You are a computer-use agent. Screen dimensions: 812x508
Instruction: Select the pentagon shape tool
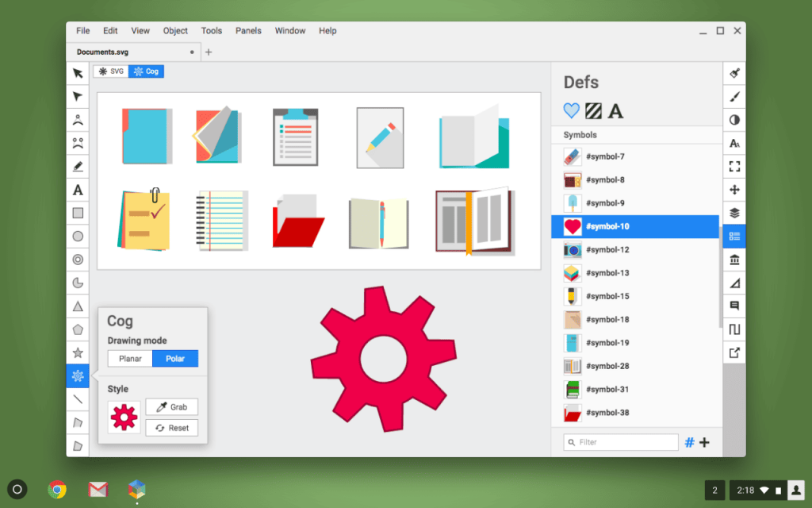[x=77, y=329]
